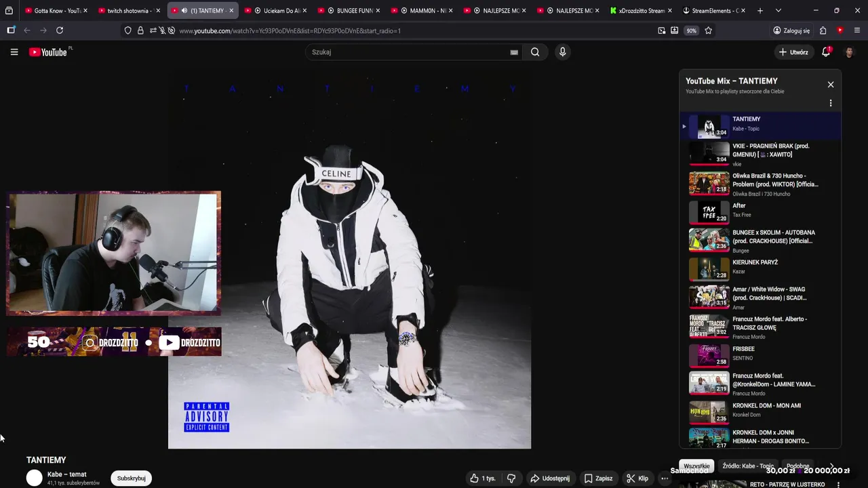The image size is (868, 488).
Task: Mute the TANTIEMY tab via speaker icon
Action: [x=184, y=11]
